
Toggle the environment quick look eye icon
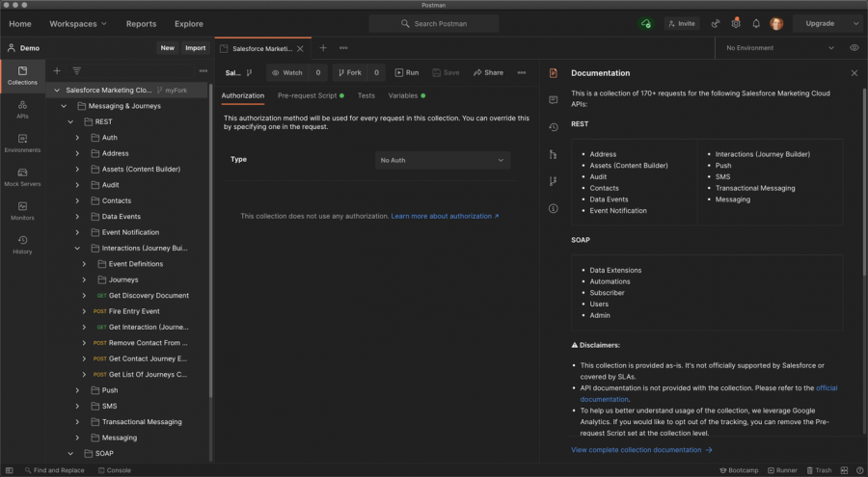(x=854, y=48)
